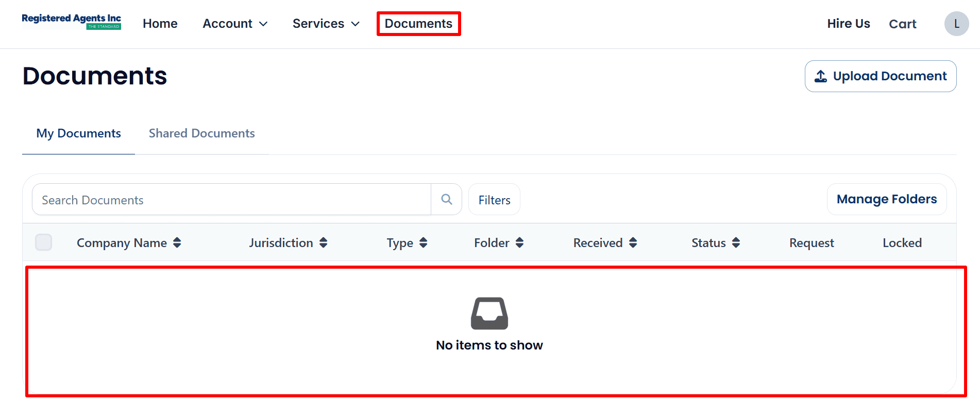This screenshot has height=402, width=980.
Task: Tick the select-all checkbox in table header
Action: 44,242
